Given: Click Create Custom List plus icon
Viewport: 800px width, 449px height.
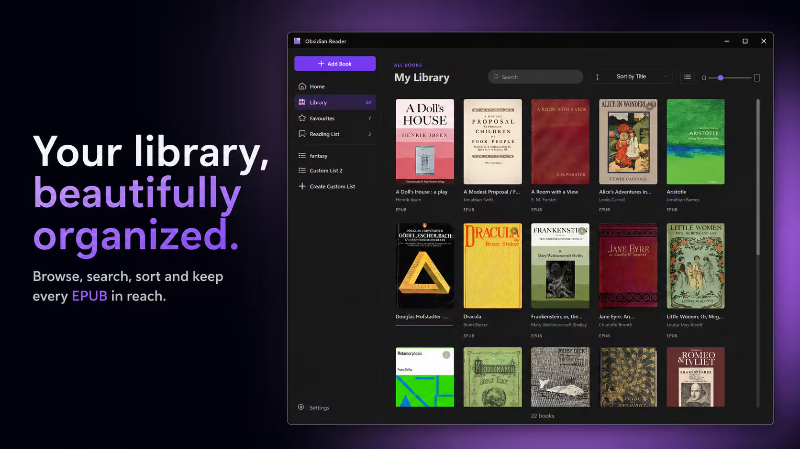Looking at the screenshot, I should tap(302, 186).
